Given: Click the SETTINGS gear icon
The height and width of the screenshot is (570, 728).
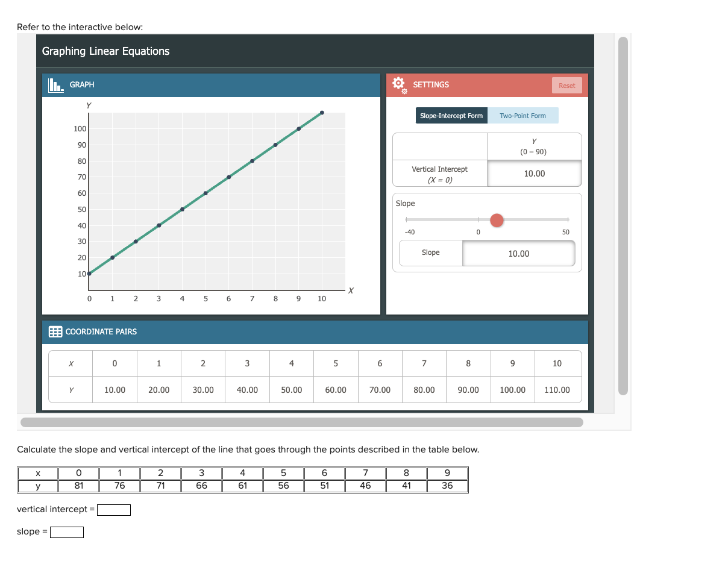Looking at the screenshot, I should coord(398,84).
